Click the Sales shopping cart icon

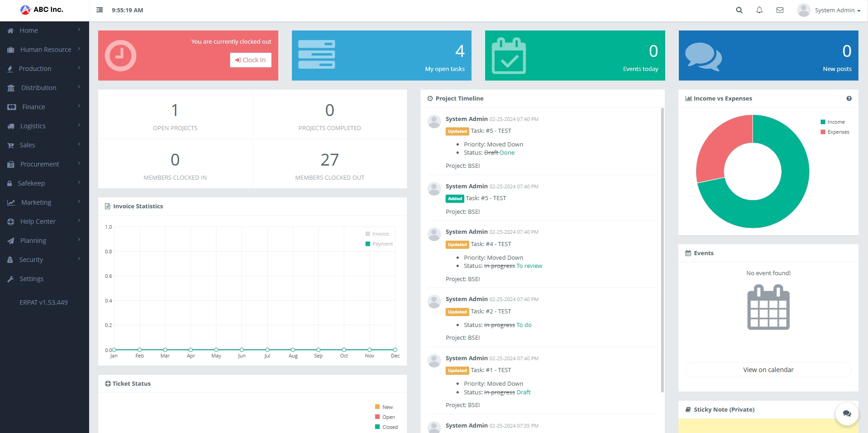click(10, 145)
